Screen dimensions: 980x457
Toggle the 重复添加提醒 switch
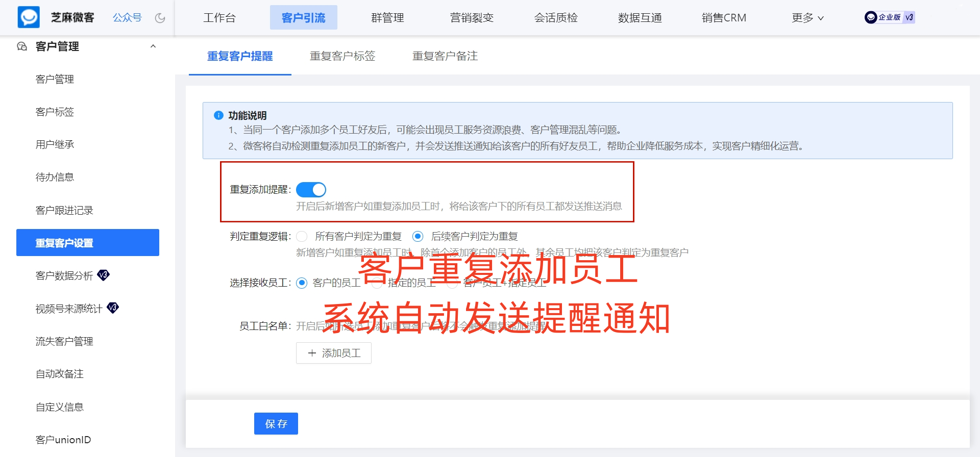pos(311,190)
